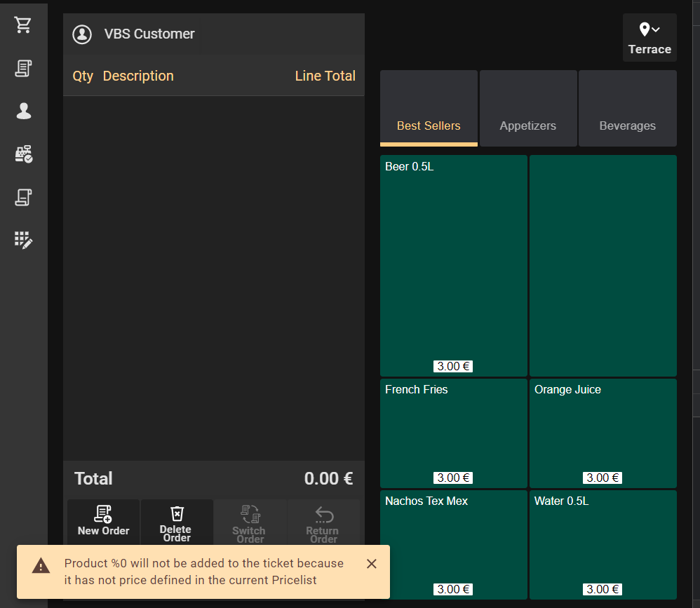
Task: Switch to the Appetizers tab
Action: pos(527,109)
